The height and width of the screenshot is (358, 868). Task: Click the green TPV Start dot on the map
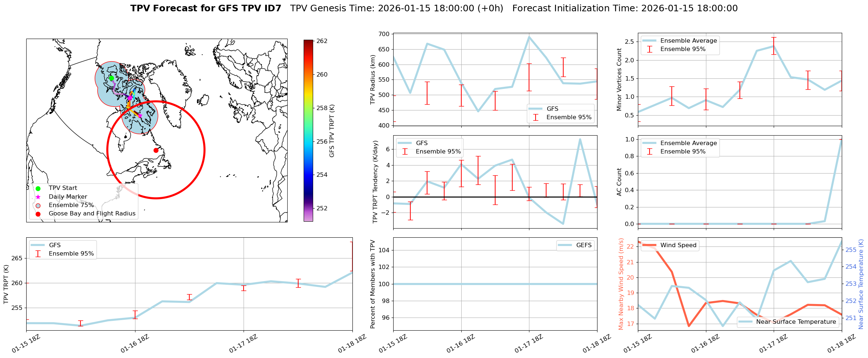point(111,78)
